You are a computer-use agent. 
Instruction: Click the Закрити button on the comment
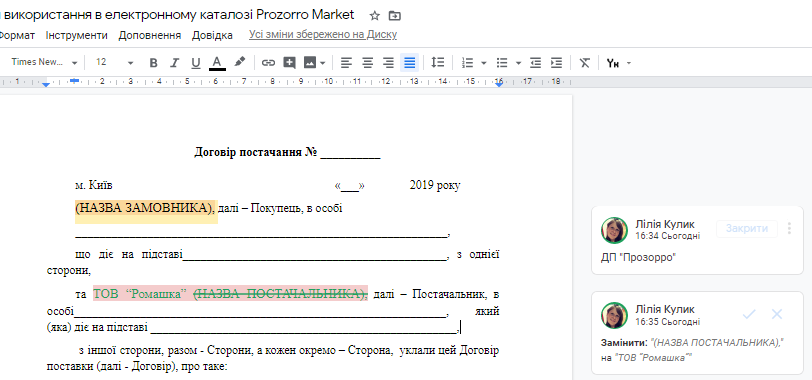point(747,228)
